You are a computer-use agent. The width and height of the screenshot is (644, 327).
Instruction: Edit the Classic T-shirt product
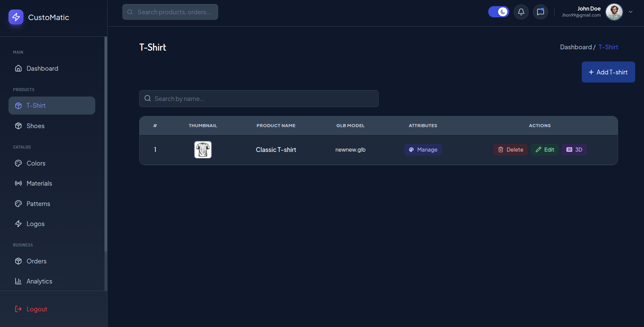545,150
